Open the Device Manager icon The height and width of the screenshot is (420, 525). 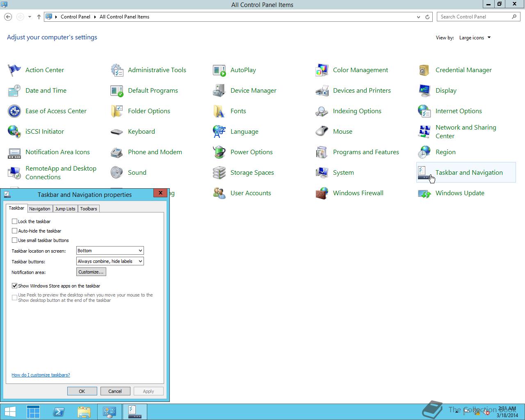(219, 91)
